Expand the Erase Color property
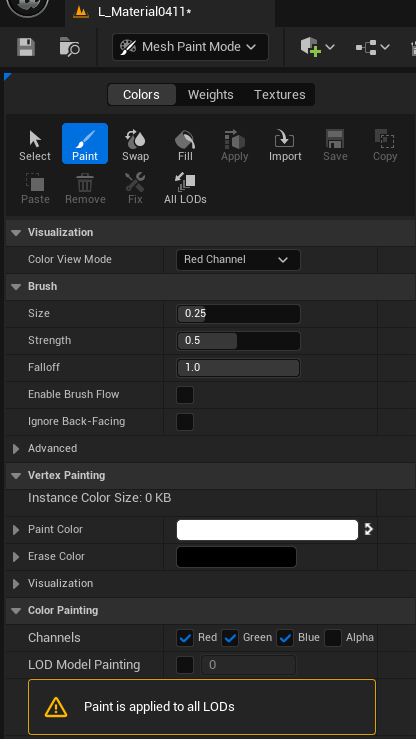Screen dimensions: 416x739 coord(16,557)
